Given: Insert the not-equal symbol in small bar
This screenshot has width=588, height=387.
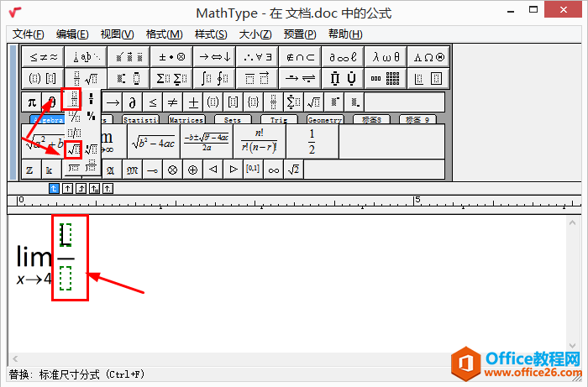Looking at the screenshot, I should coord(173,102).
